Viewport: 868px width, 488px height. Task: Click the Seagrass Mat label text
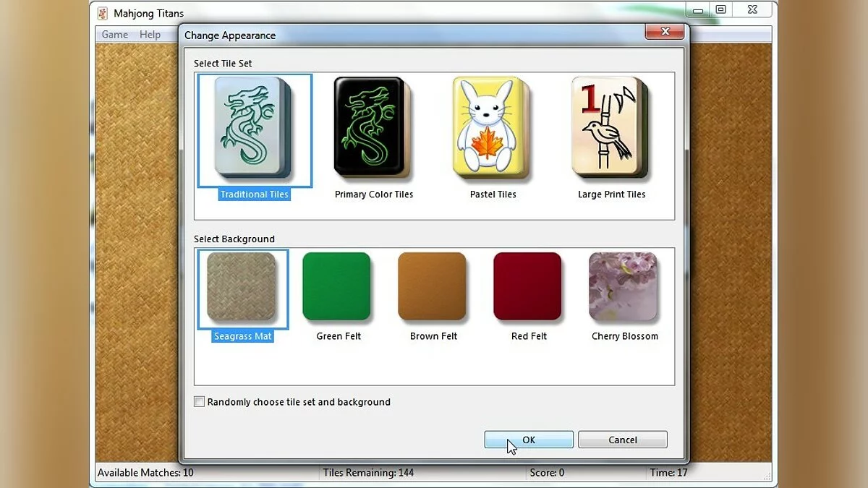click(243, 336)
